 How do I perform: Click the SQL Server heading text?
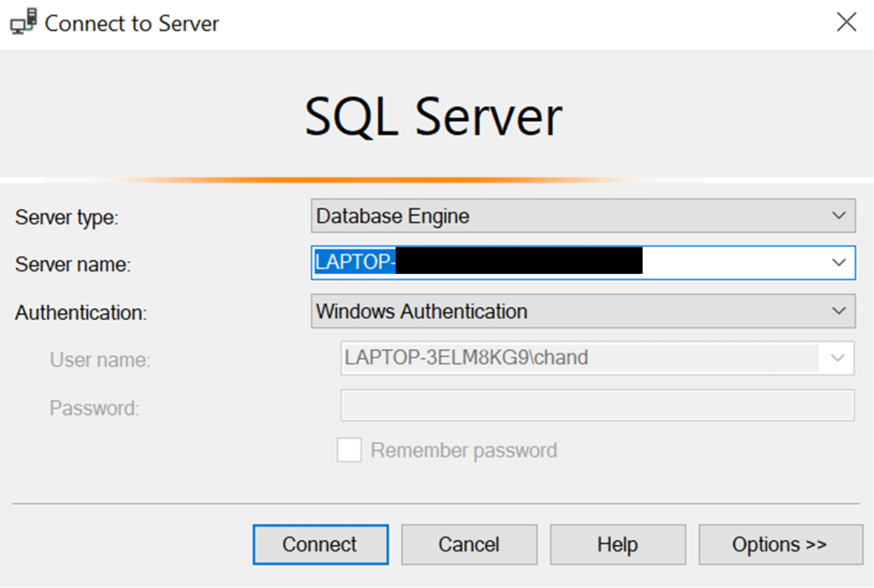pos(434,116)
